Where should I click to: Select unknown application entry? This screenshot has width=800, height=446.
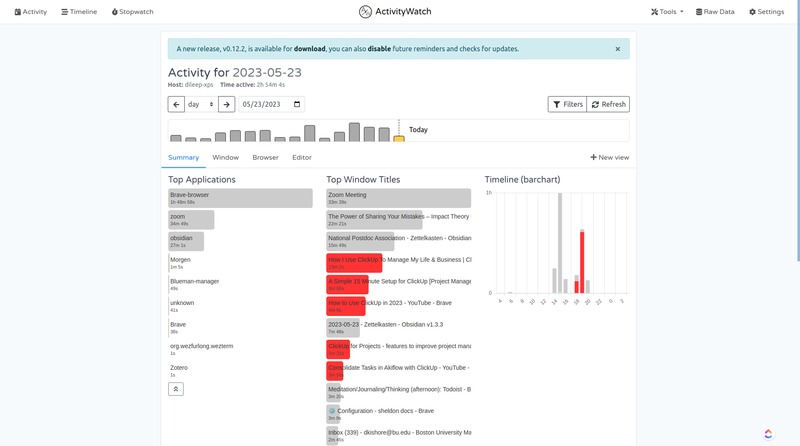coord(182,306)
